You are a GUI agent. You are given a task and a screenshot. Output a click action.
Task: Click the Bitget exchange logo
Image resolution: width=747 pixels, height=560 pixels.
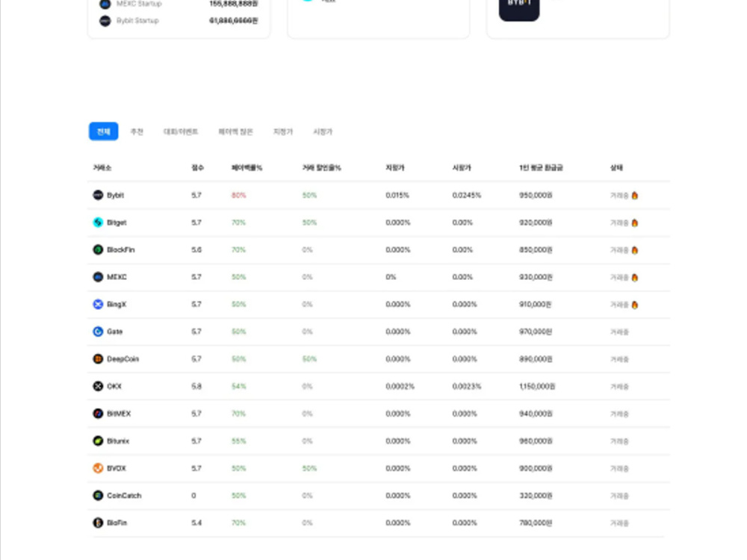tap(98, 223)
